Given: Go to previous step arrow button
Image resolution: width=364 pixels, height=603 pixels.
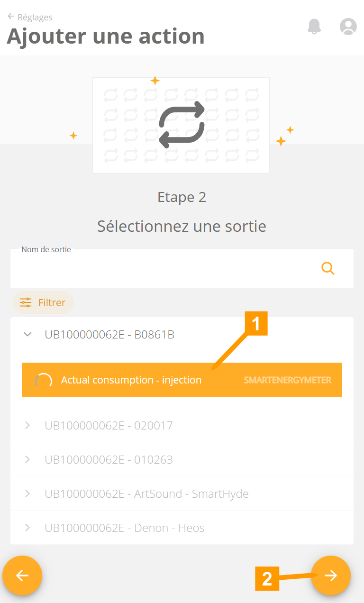Looking at the screenshot, I should pos(22,576).
